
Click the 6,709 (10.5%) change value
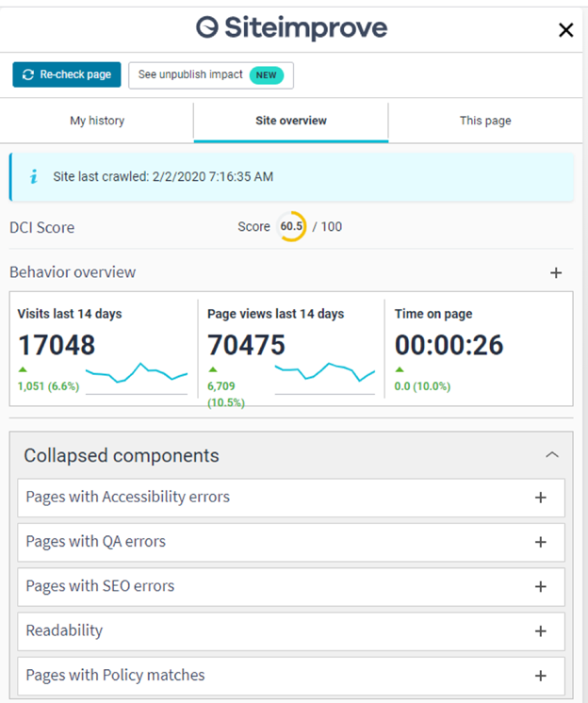pos(226,394)
